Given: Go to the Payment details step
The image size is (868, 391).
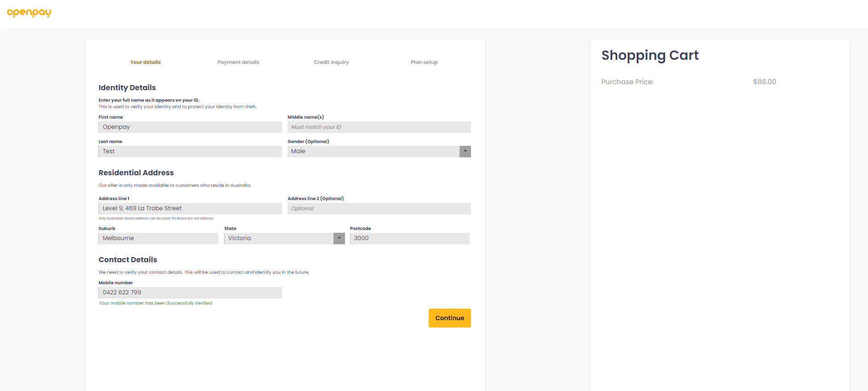Looking at the screenshot, I should coord(238,62).
